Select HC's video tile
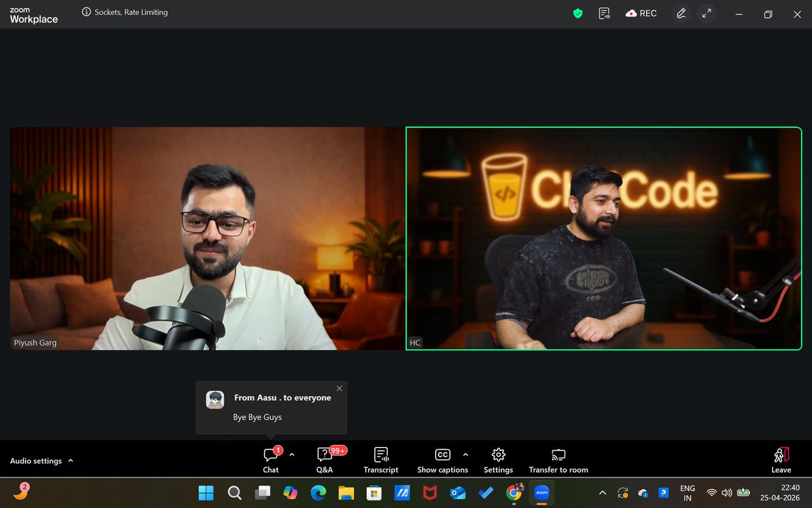812x508 pixels. [604, 238]
